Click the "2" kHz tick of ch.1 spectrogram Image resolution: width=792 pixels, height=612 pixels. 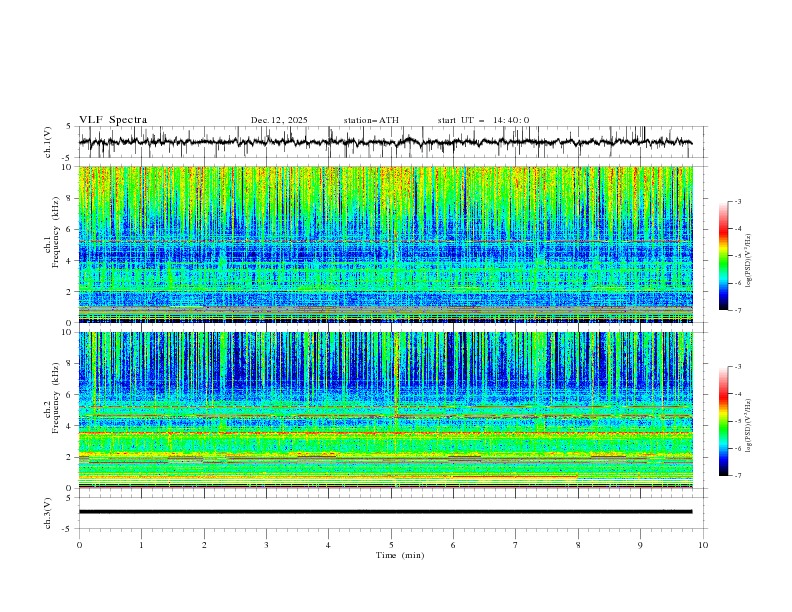(x=69, y=292)
